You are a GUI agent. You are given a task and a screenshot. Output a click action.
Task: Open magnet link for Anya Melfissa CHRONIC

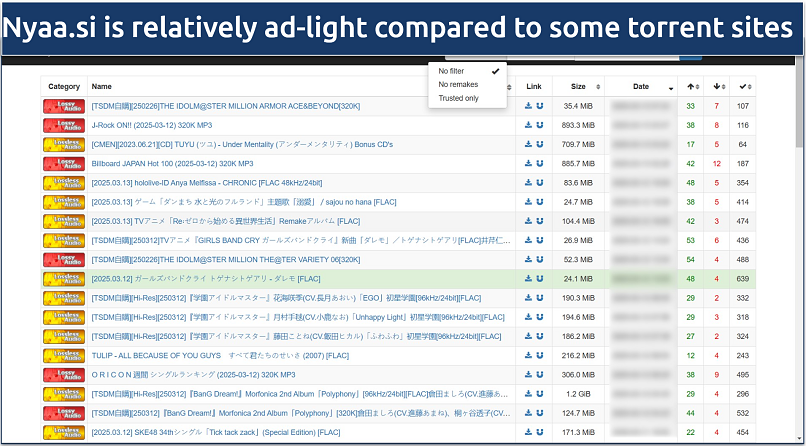[x=540, y=183]
